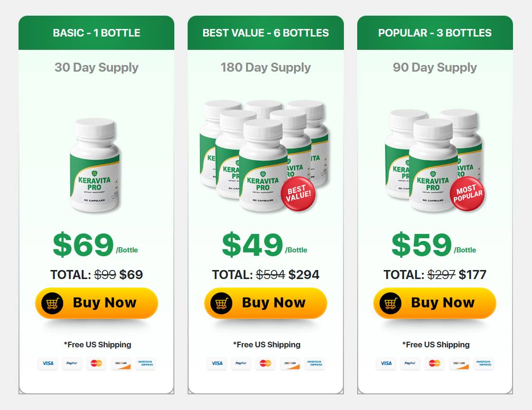The height and width of the screenshot is (410, 532).
Task: Click the Basic - 1 Bottle header
Action: pos(96,33)
